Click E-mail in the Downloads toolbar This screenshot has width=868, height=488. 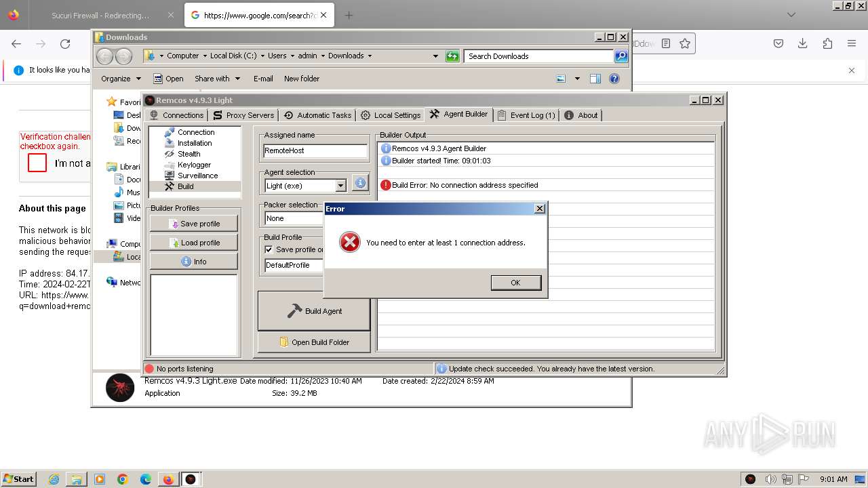point(263,79)
